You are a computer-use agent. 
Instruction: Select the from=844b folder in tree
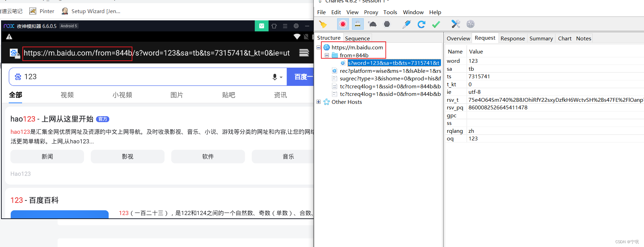354,55
